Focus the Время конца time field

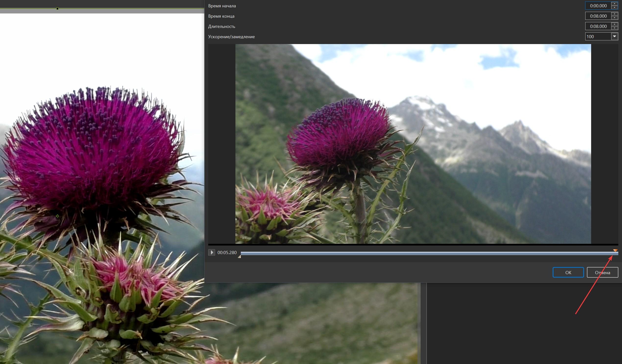tap(598, 16)
